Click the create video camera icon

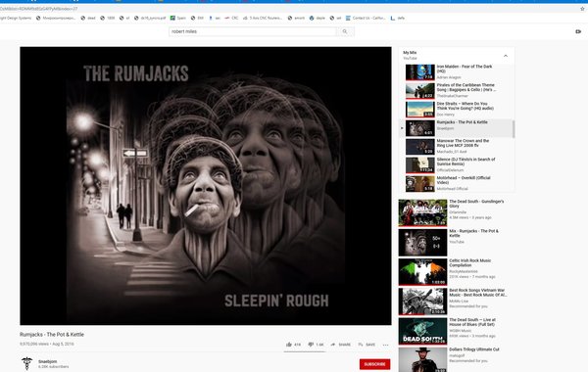(x=578, y=31)
